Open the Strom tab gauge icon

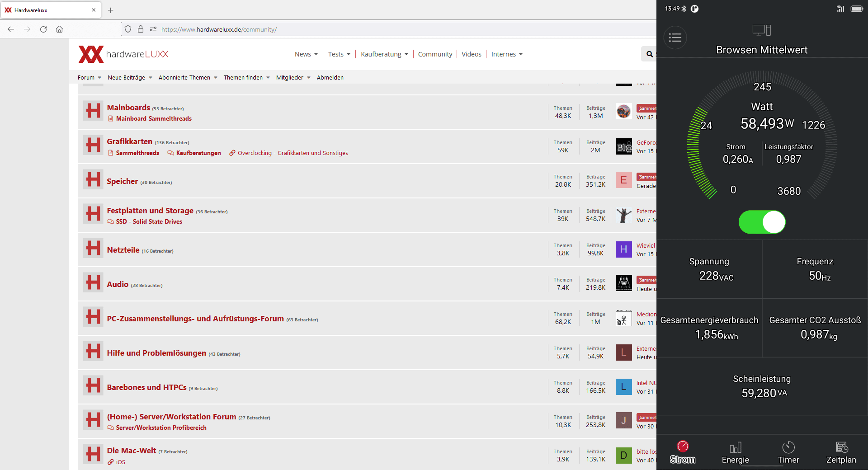[x=683, y=446]
